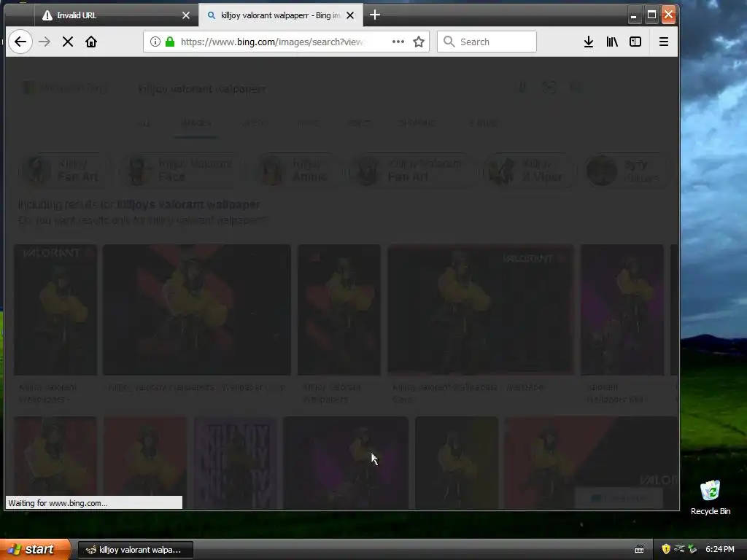This screenshot has width=747, height=560.
Task: Stop loading the page with X button
Action: tap(68, 42)
